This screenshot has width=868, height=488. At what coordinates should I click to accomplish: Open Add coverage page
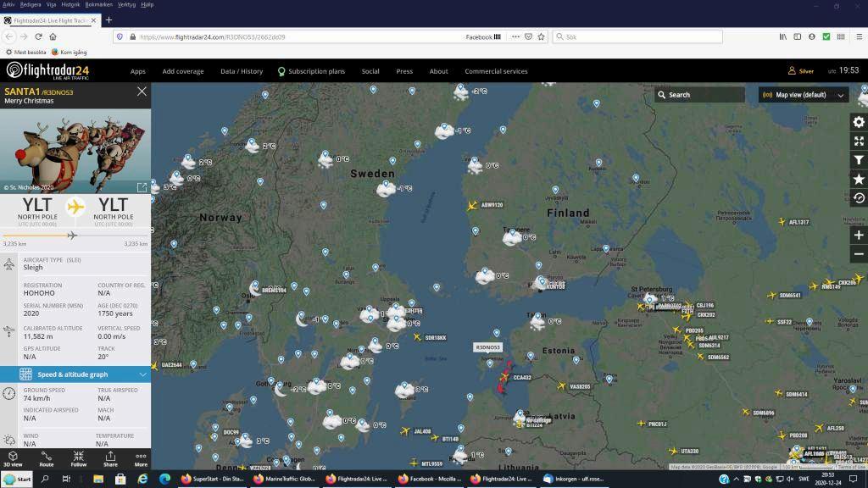click(x=183, y=71)
